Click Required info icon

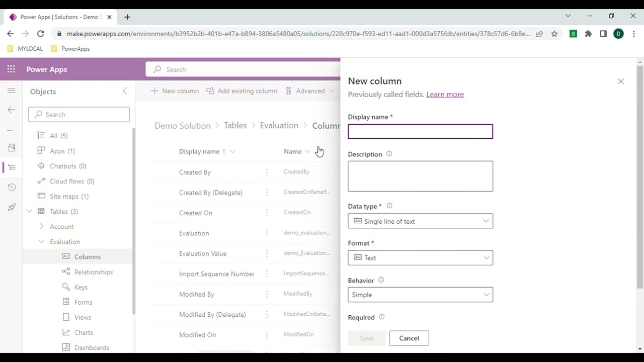[x=381, y=317]
